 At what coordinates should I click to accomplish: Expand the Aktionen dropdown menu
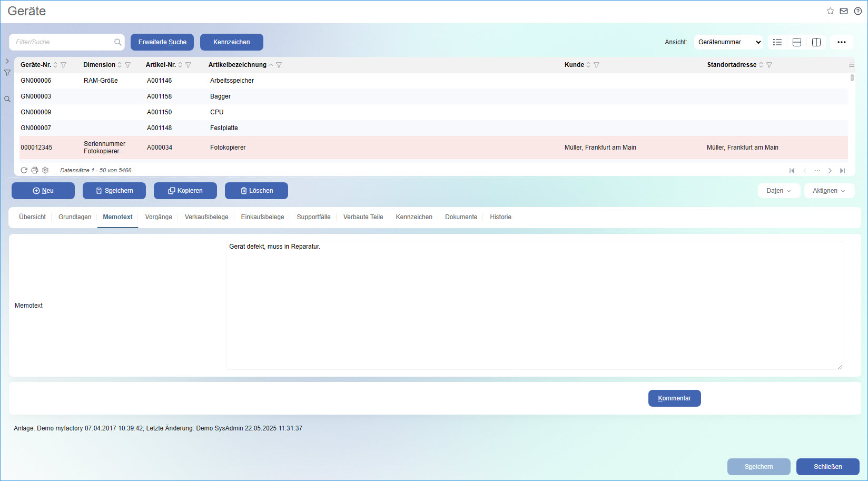point(828,191)
